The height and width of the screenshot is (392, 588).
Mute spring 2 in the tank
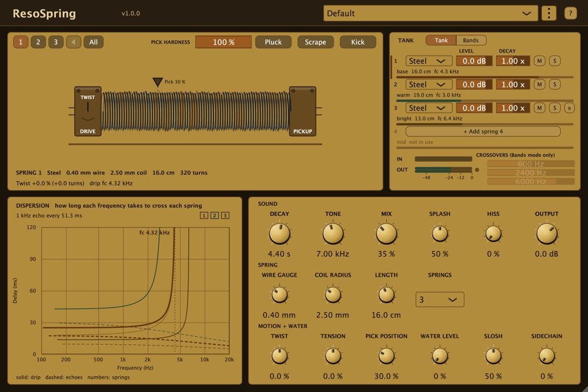click(x=539, y=85)
